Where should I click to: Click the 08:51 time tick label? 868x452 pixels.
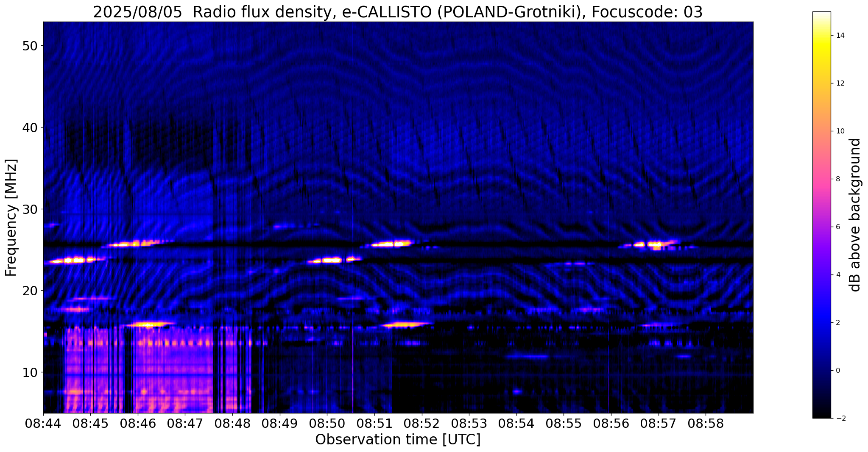point(374,424)
